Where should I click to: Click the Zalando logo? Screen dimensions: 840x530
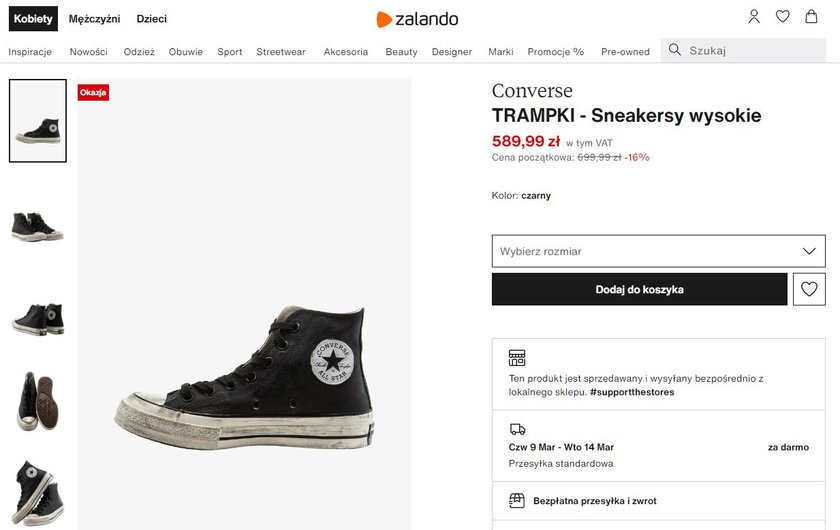[x=417, y=19]
